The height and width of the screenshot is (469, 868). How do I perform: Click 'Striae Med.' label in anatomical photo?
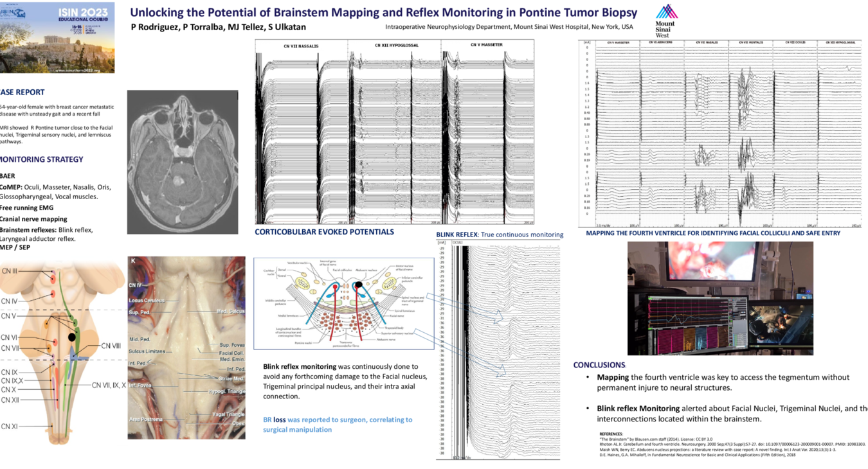coord(231,378)
